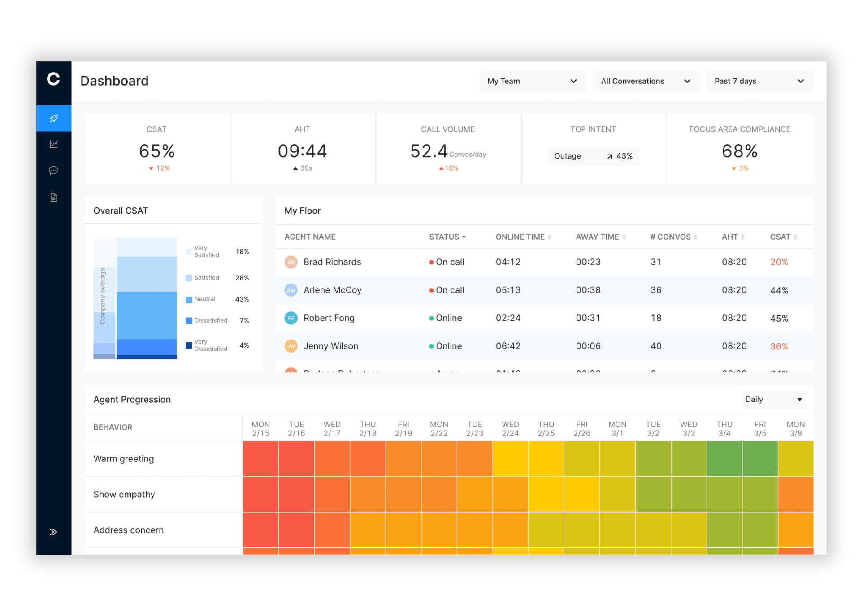Expand sidebar with double chevron icon
Image resolution: width=863 pixels, height=616 pixels.
[53, 532]
